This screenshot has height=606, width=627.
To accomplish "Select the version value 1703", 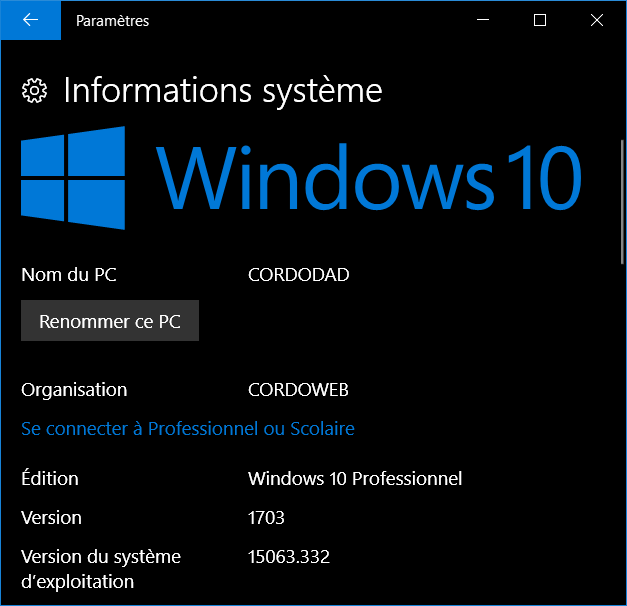I will point(266,518).
